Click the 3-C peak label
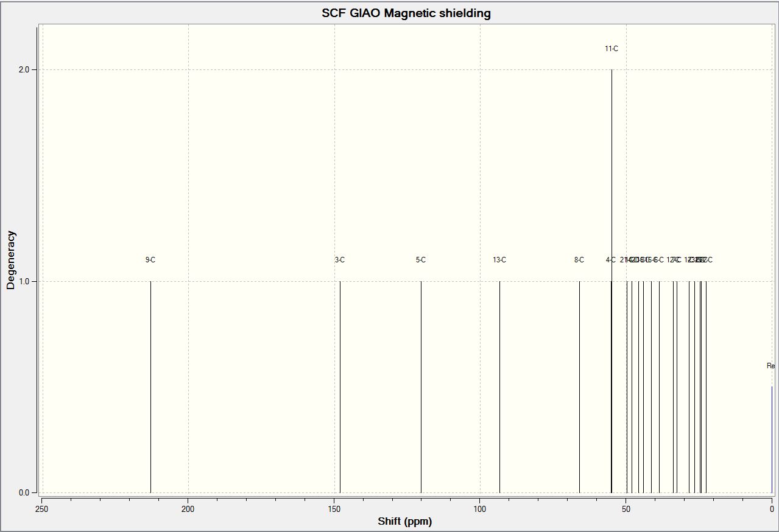The width and height of the screenshot is (779, 532). pyautogui.click(x=340, y=260)
